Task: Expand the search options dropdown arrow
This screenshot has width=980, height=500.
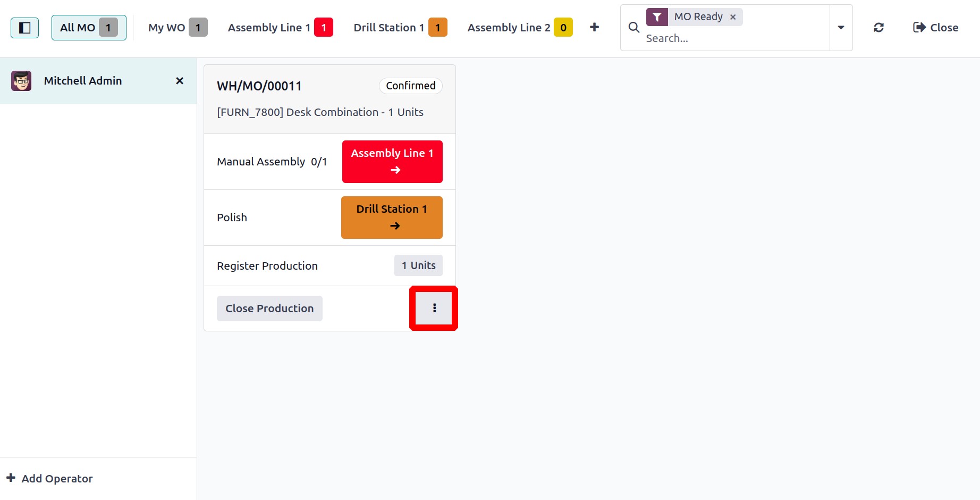Action: point(841,28)
